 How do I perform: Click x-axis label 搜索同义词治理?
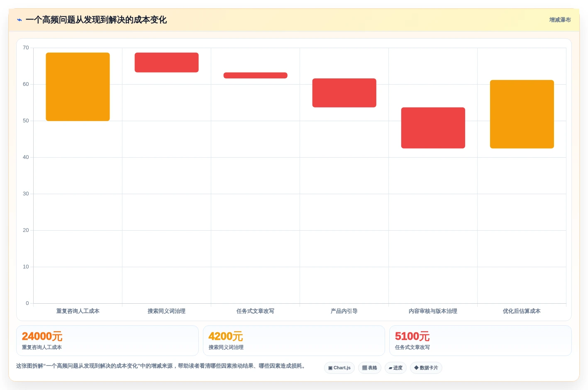pos(166,311)
